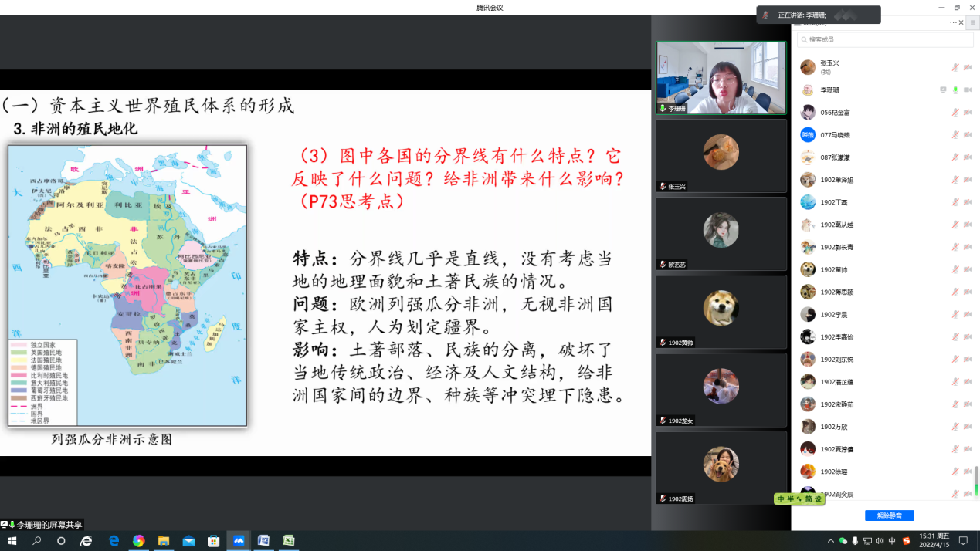The image size is (980, 551).
Task: Select 1902万欣 in the member list
Action: coord(833,427)
